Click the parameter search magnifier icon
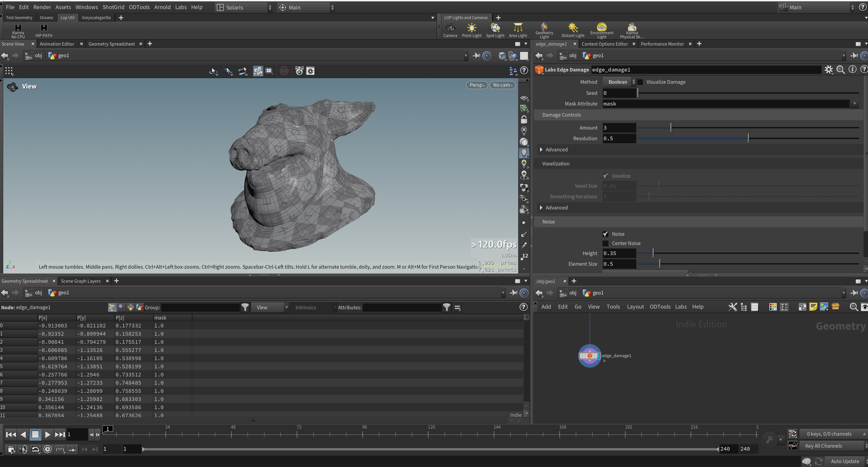Screen dimensions: 868x467 click(x=840, y=70)
